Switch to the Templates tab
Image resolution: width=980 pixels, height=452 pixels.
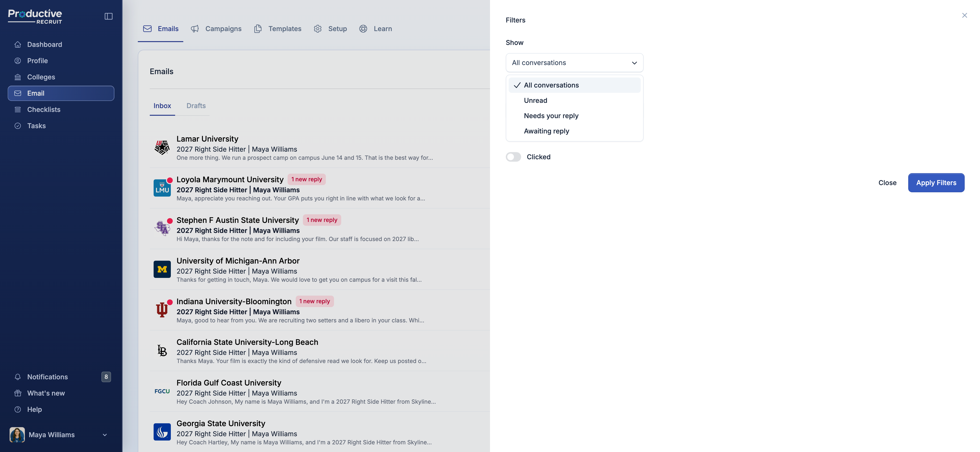(x=278, y=29)
